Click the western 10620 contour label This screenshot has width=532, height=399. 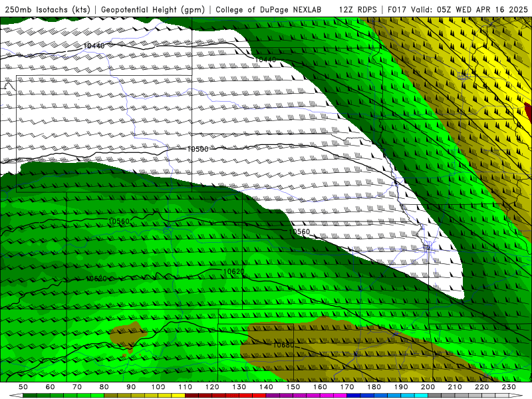(96, 279)
